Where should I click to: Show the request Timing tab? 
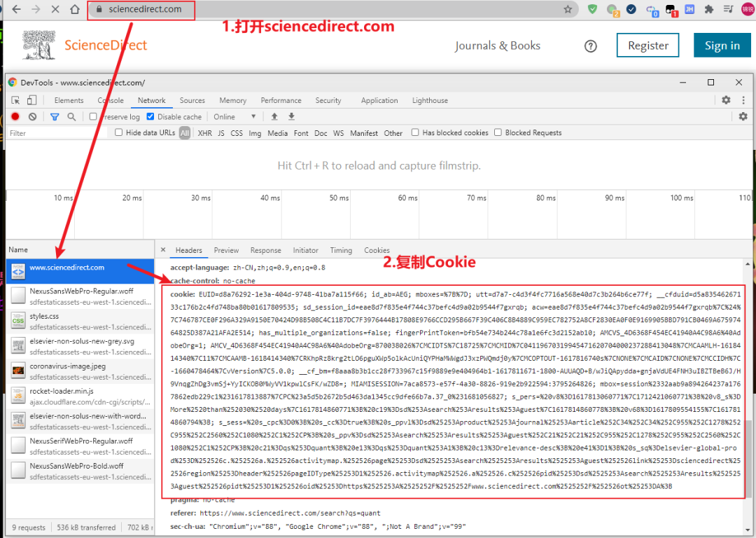point(341,250)
